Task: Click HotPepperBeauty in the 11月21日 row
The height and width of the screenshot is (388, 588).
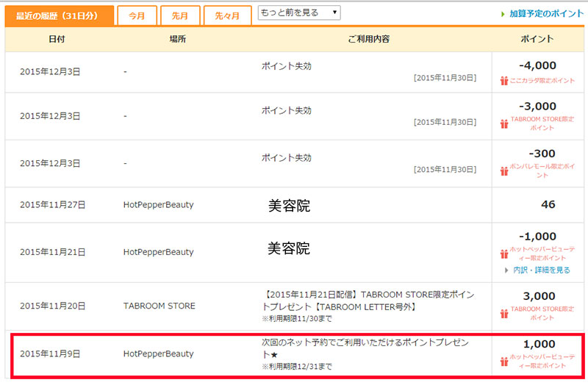Action: coord(159,252)
